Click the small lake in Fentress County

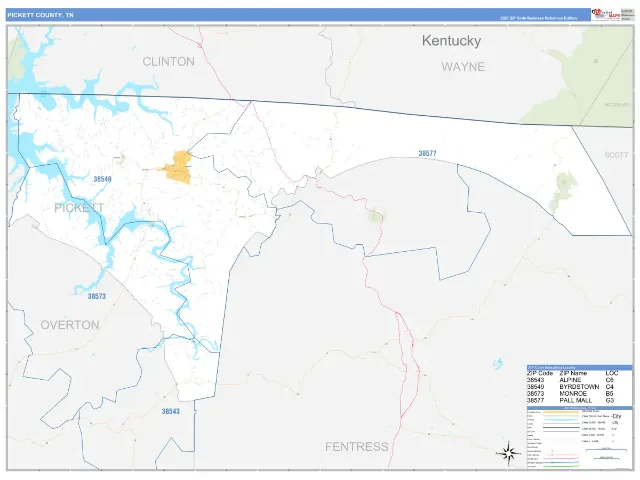click(498, 363)
